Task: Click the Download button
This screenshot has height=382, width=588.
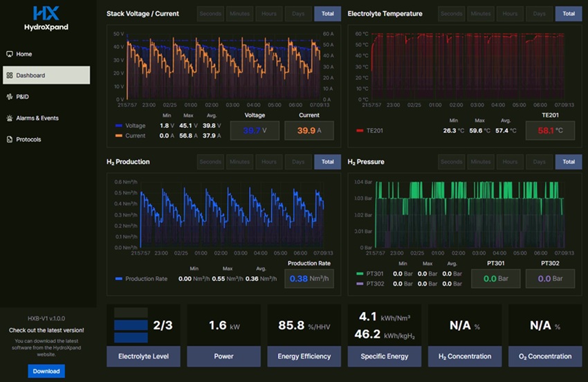Action: [x=46, y=371]
